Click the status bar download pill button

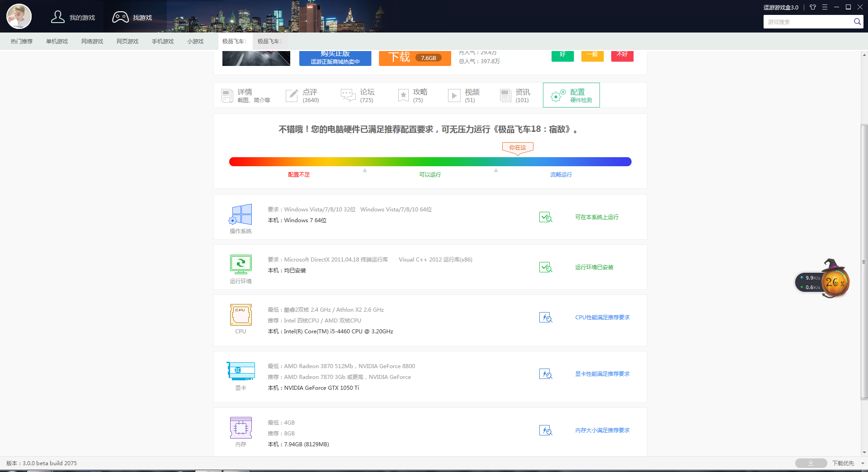point(811,463)
